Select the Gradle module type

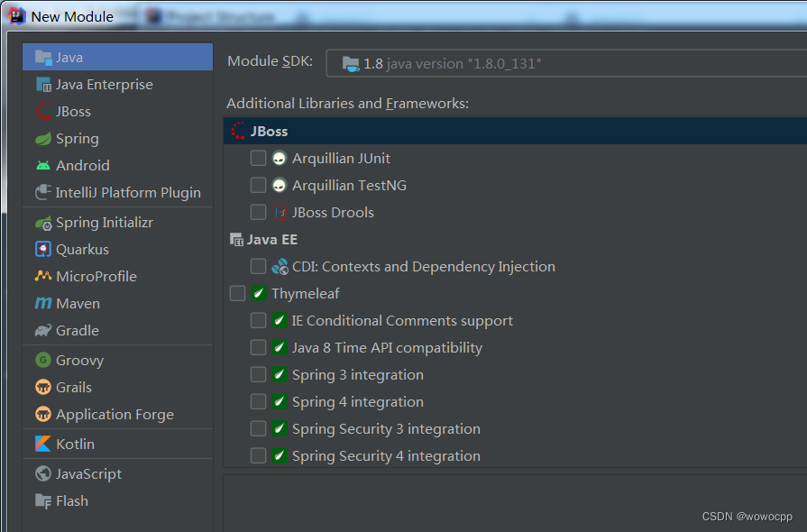click(117, 330)
